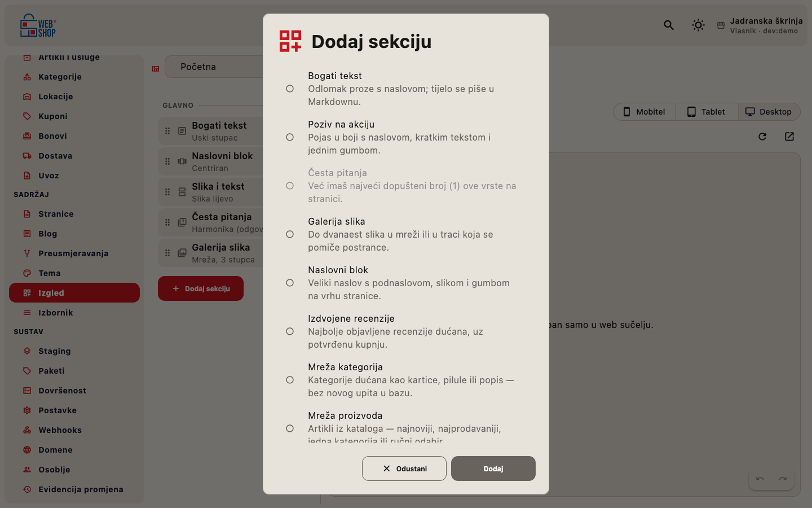Open Staging under Sustav

[74, 351]
